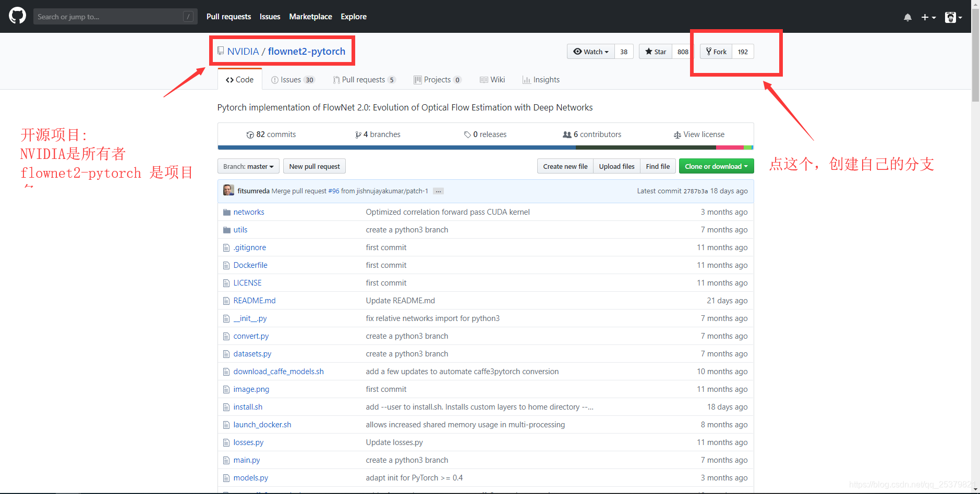The image size is (980, 494).
Task: Open the Update README.md commit message
Action: [x=400, y=301]
